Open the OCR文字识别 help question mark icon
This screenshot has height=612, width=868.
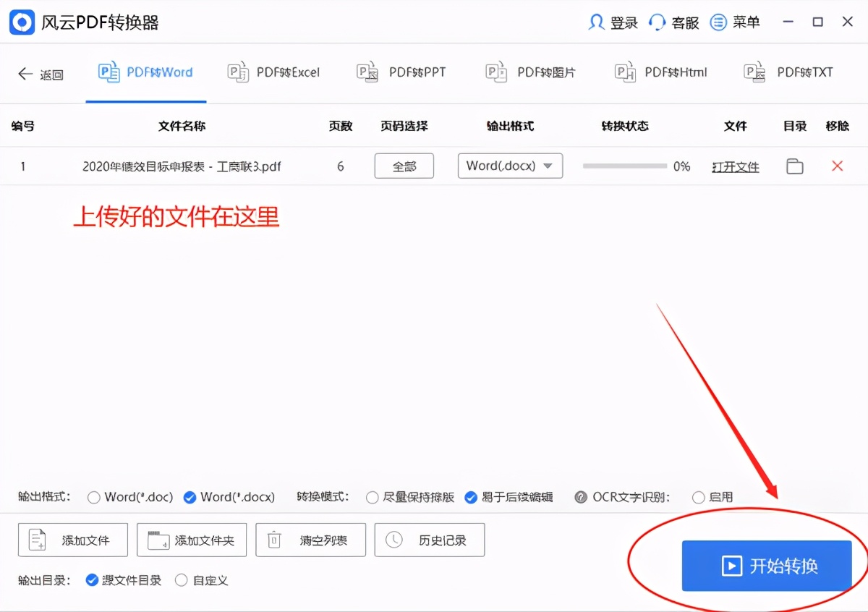click(x=582, y=497)
